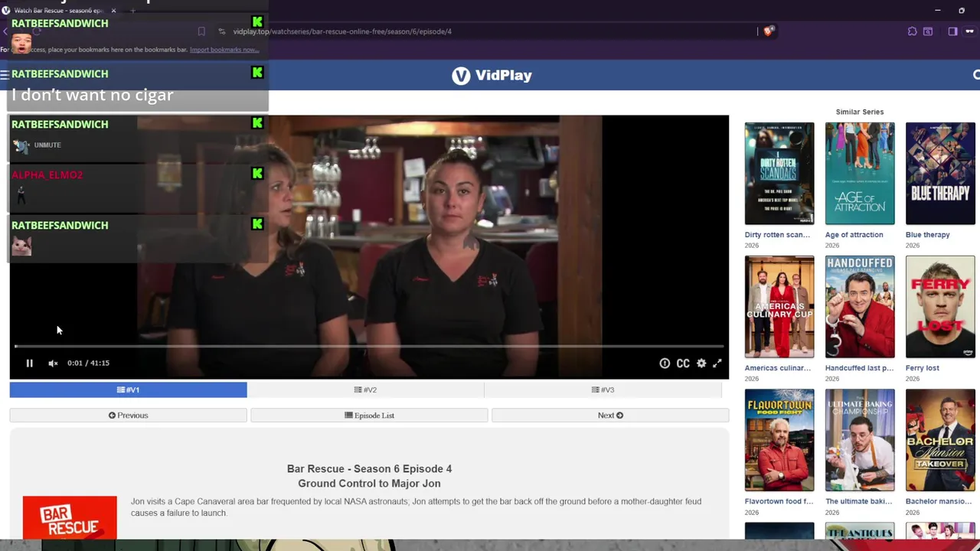Open Ferry Lost poster
Viewport: 980px width, 551px height.
(x=940, y=307)
